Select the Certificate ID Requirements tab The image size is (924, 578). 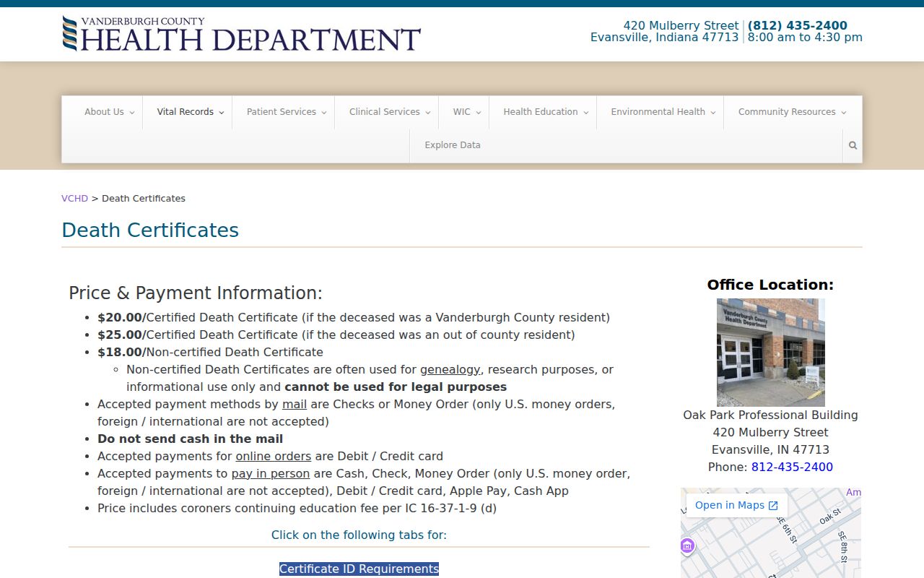click(359, 569)
